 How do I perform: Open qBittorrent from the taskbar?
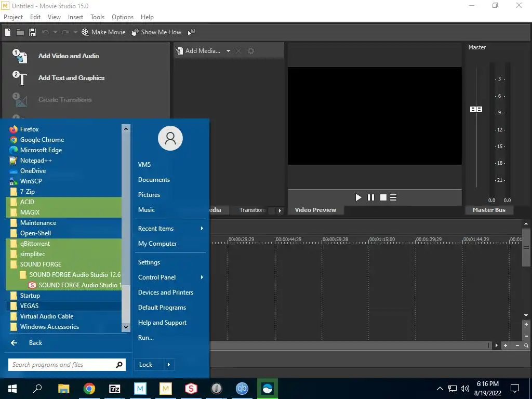pyautogui.click(x=242, y=389)
